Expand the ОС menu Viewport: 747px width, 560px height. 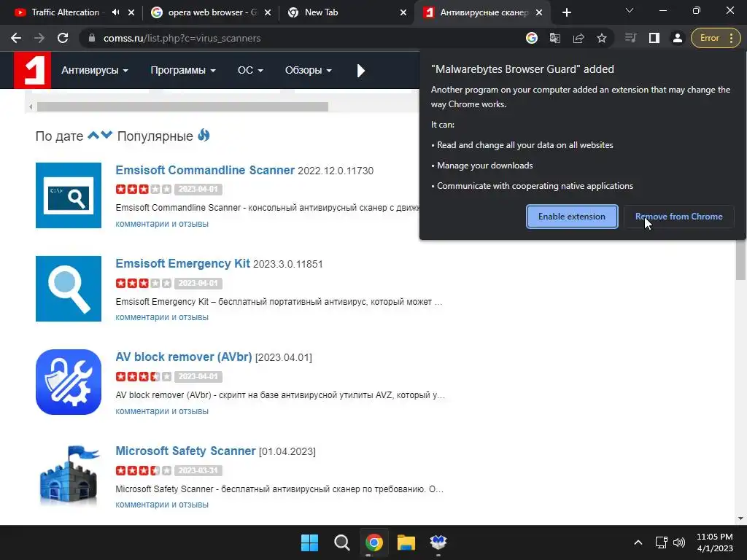click(x=250, y=71)
